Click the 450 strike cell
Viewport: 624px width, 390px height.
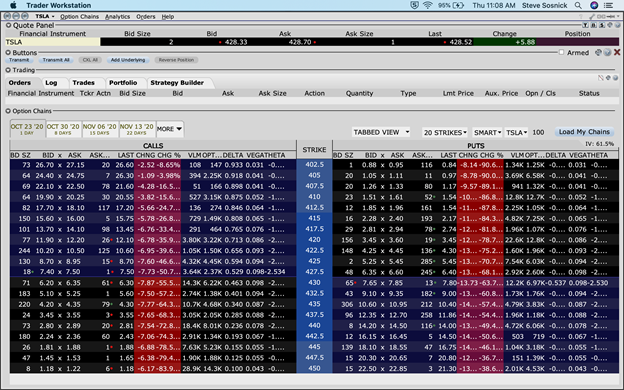pyautogui.click(x=314, y=368)
